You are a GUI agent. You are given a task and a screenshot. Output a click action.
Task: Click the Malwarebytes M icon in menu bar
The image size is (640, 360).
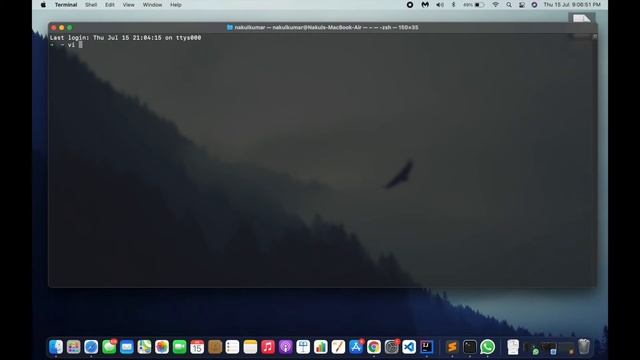click(425, 5)
